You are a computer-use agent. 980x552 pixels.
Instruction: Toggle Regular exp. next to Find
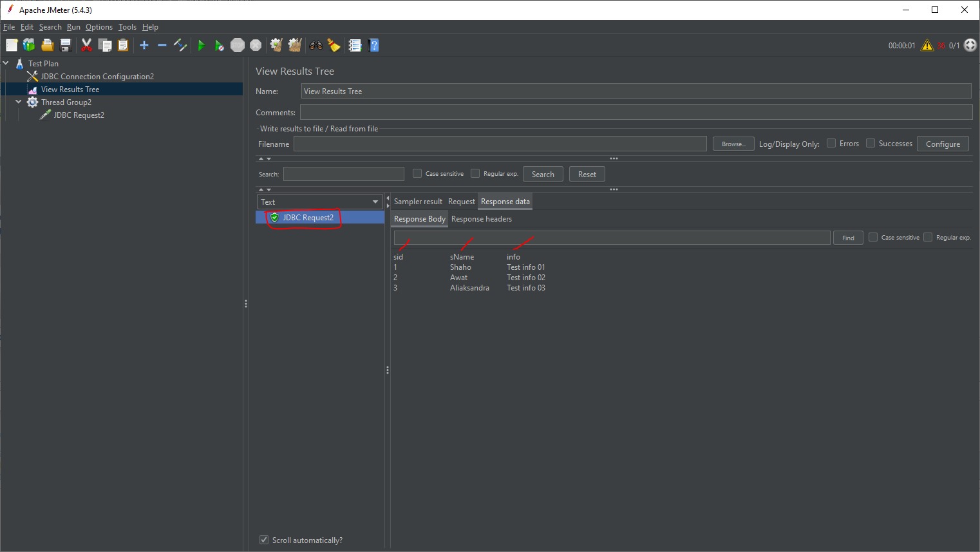coord(928,237)
